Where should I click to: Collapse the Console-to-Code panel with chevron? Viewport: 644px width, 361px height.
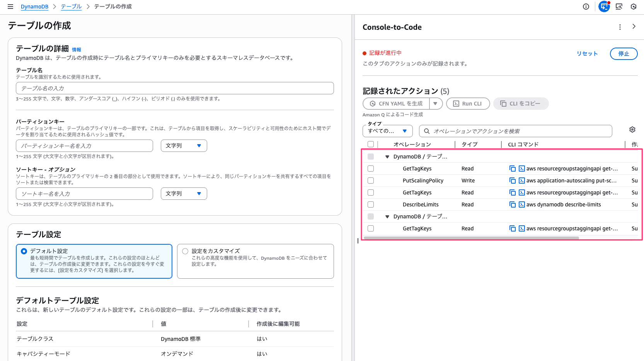click(634, 26)
